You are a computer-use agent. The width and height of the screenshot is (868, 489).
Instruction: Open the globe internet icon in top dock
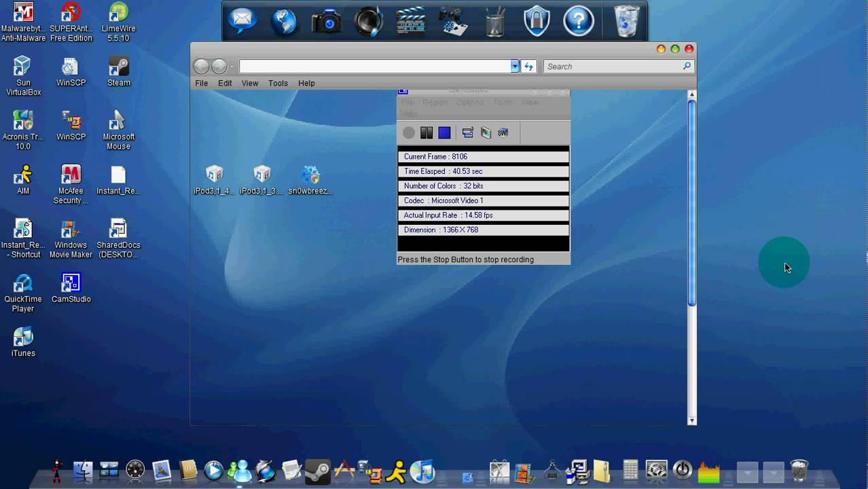click(284, 21)
